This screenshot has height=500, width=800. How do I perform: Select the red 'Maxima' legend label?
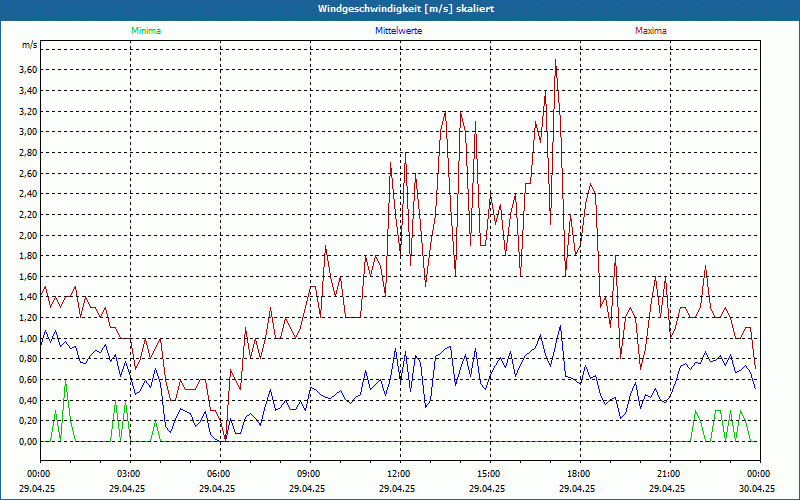651,31
